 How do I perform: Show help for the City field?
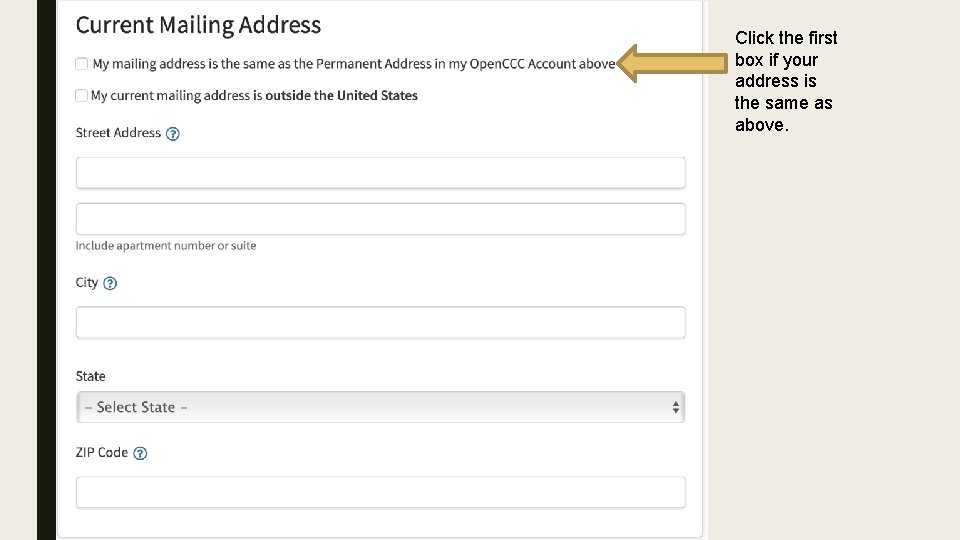[x=110, y=283]
